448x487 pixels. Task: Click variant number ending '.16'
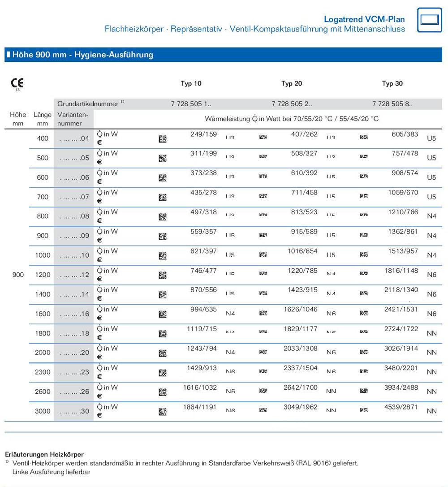[74, 314]
